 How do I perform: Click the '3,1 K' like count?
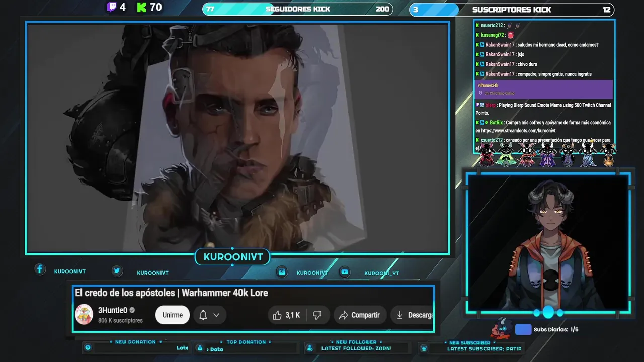pos(292,315)
